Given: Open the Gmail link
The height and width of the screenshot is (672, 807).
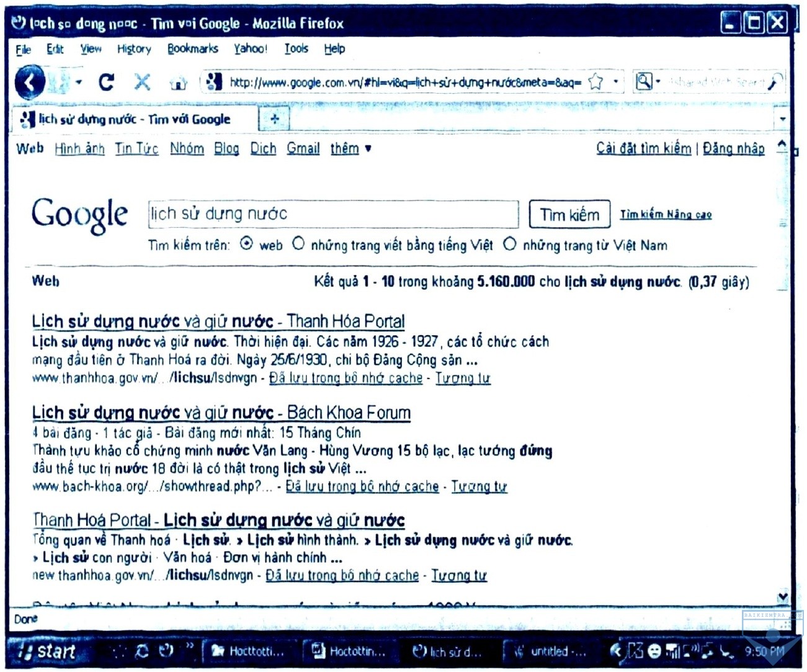Looking at the screenshot, I should coord(303,148).
